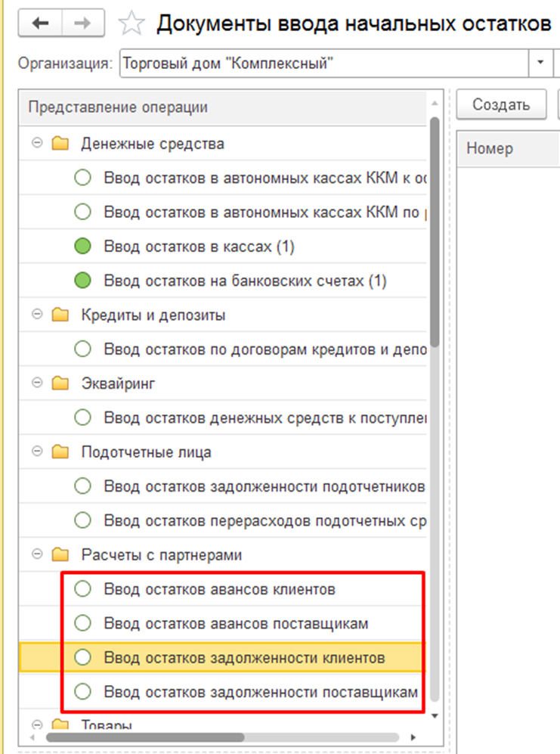Collapse the Расчеты с партнерами group
Viewport: 560px width, 754px height.
(37, 554)
